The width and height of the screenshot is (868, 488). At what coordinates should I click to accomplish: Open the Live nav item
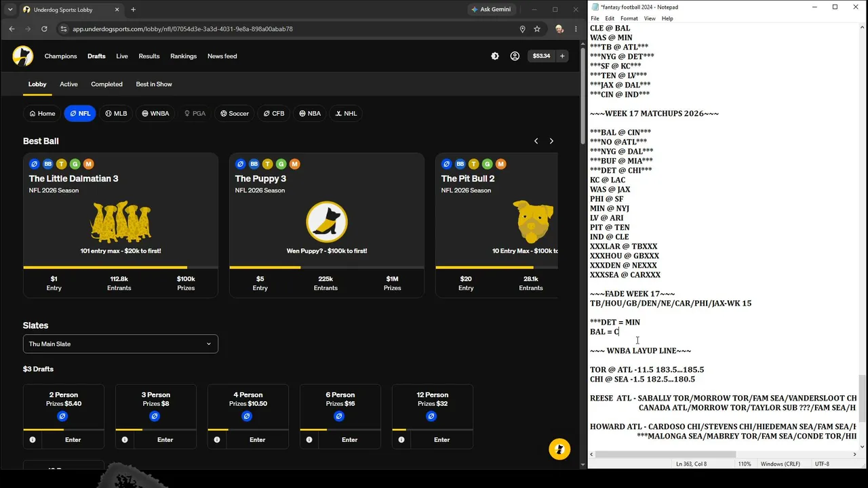pos(122,56)
